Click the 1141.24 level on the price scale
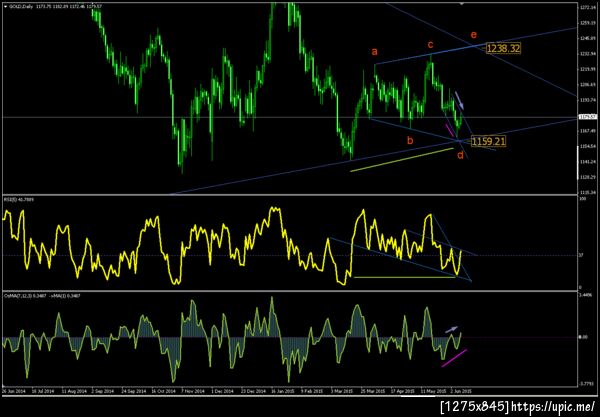 tap(587, 161)
